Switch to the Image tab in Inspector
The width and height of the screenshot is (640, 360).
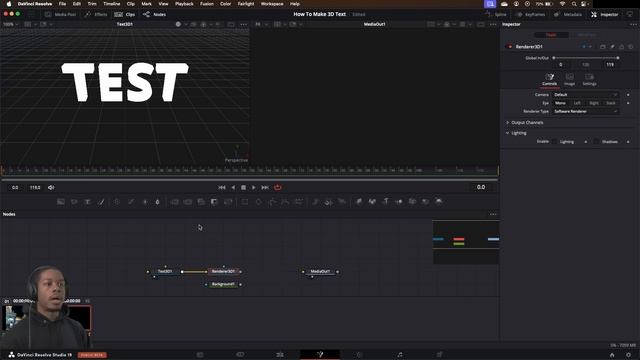click(569, 79)
